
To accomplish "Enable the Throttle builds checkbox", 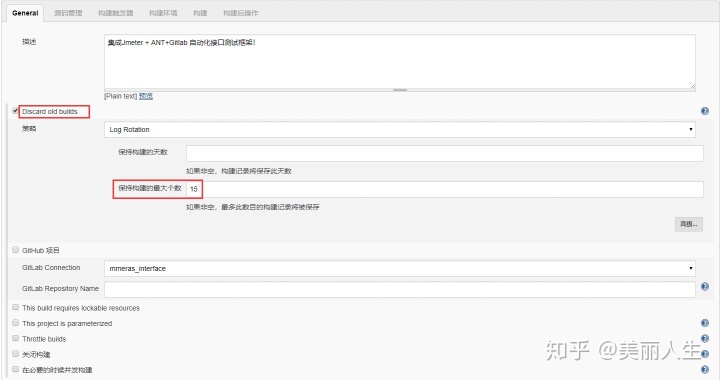I will coord(15,338).
